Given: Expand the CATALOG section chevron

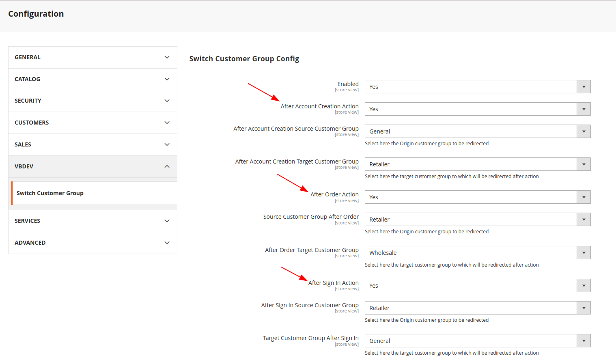Looking at the screenshot, I should (167, 79).
